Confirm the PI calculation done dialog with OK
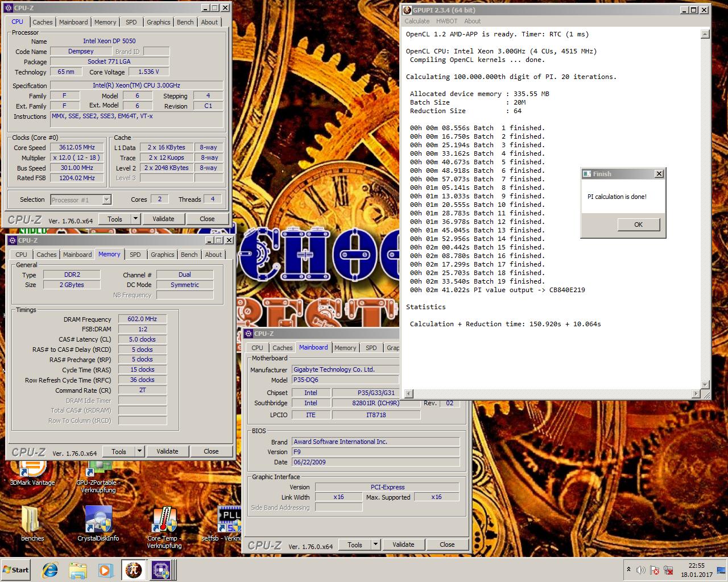This screenshot has height=582, width=728. coord(638,225)
